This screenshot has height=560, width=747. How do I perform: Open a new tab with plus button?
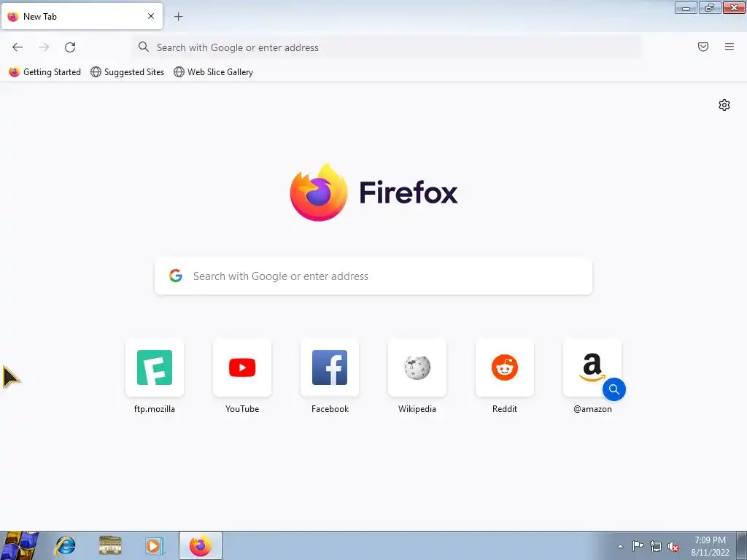click(178, 17)
